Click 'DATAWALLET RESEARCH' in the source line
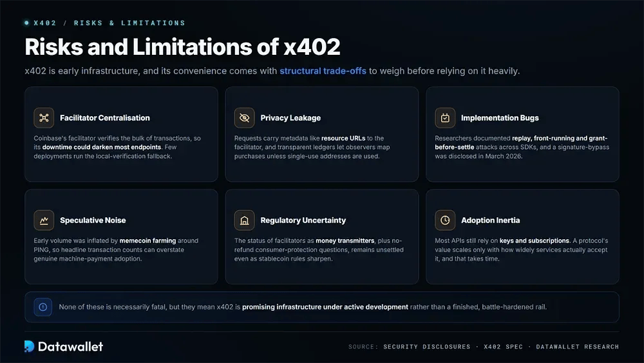The image size is (644, 363). pyautogui.click(x=578, y=347)
